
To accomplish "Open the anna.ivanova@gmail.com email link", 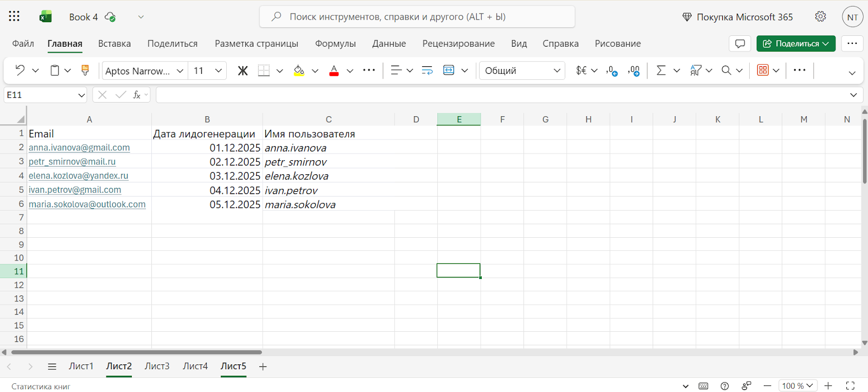I will click(79, 148).
